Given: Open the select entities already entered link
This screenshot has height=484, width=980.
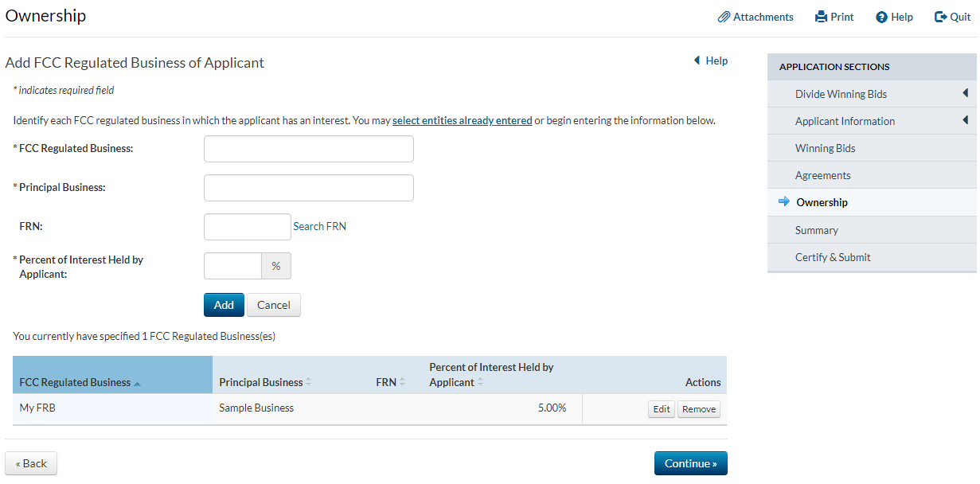Looking at the screenshot, I should point(462,121).
